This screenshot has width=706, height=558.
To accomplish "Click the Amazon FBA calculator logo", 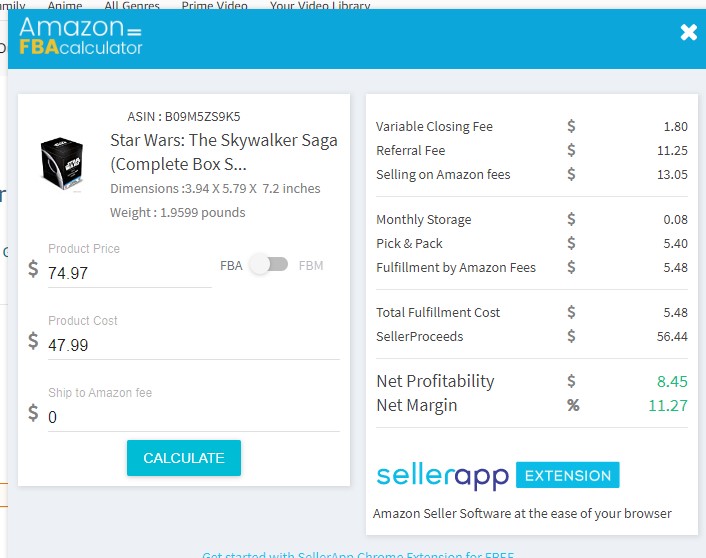I will [81, 36].
